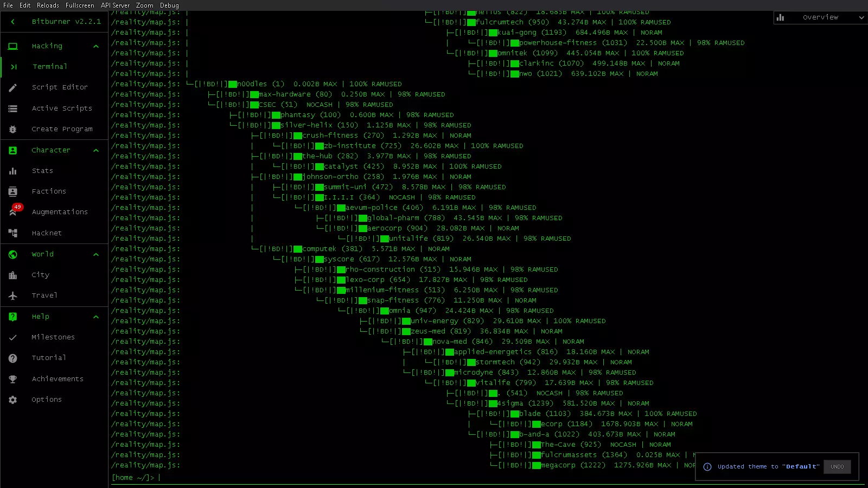Click the CSEC server entry
868x488 pixels.
(267, 105)
